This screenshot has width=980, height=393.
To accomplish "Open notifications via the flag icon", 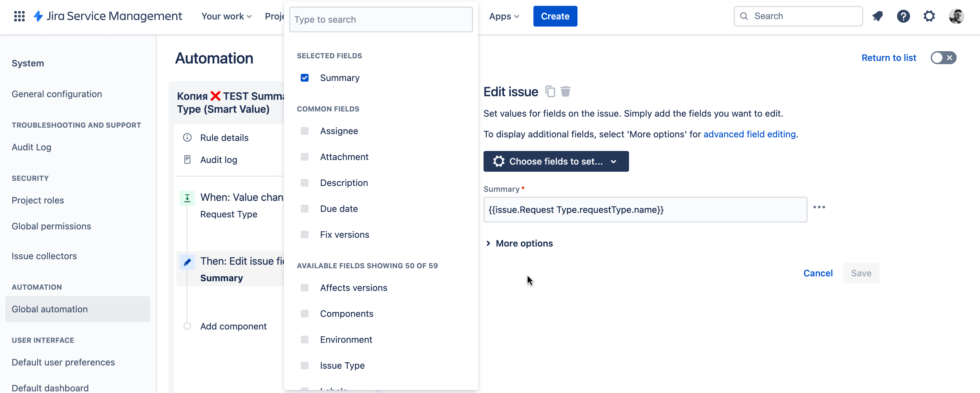I will (878, 16).
